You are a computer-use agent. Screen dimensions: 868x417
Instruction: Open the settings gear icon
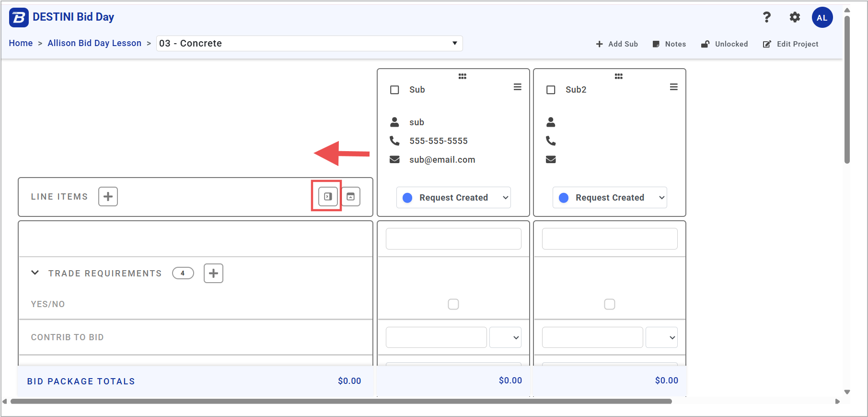point(795,18)
